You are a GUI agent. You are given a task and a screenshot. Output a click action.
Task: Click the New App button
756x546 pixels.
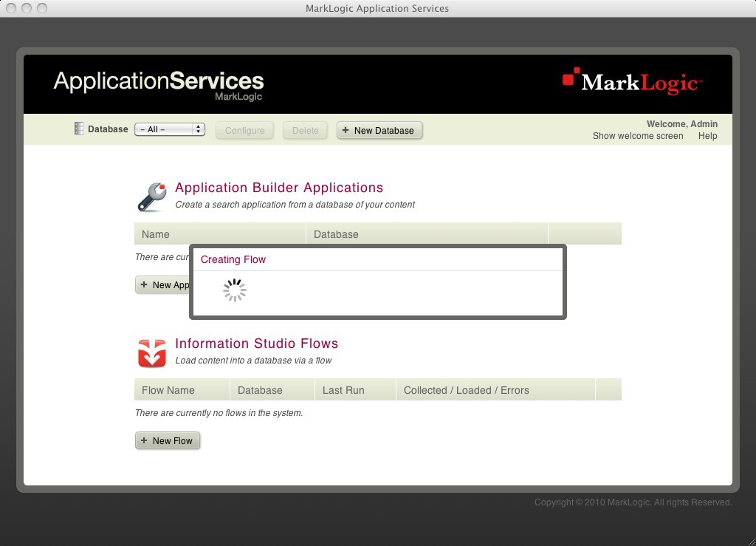pos(163,285)
